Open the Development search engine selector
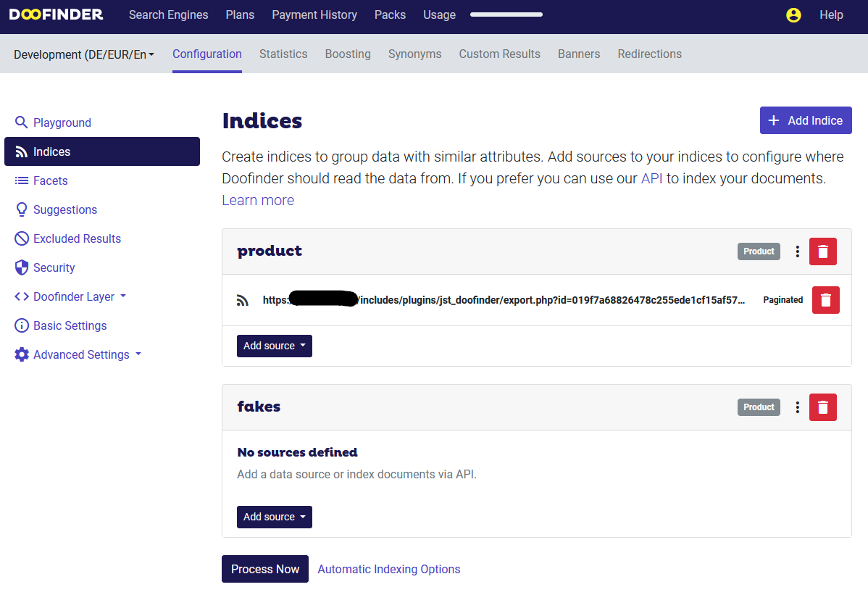The width and height of the screenshot is (868, 595). (83, 54)
